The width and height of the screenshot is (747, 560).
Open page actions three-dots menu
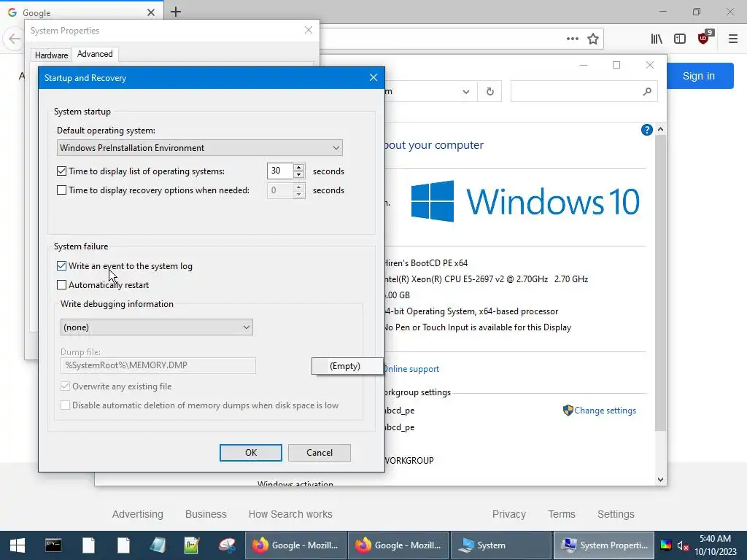572,39
